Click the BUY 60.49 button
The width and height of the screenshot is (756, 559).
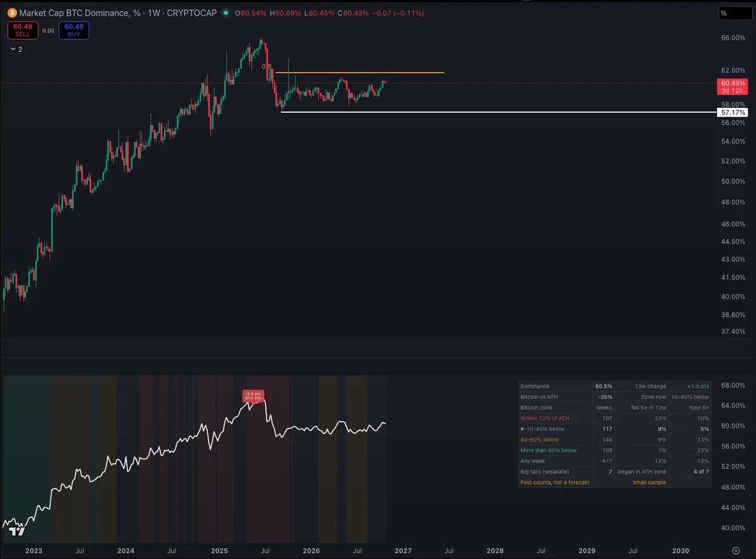[74, 30]
